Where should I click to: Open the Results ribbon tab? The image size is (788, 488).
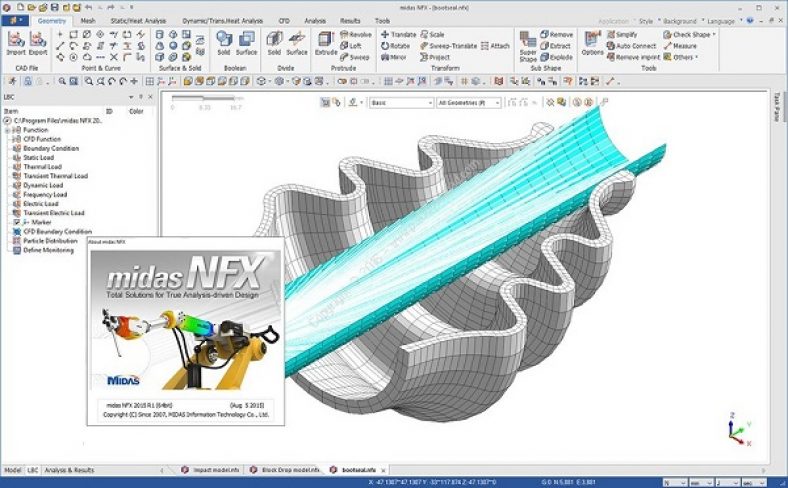(x=350, y=21)
